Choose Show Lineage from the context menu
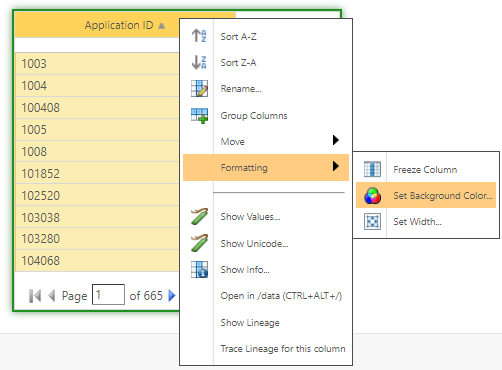This screenshot has height=370, width=502. [250, 322]
